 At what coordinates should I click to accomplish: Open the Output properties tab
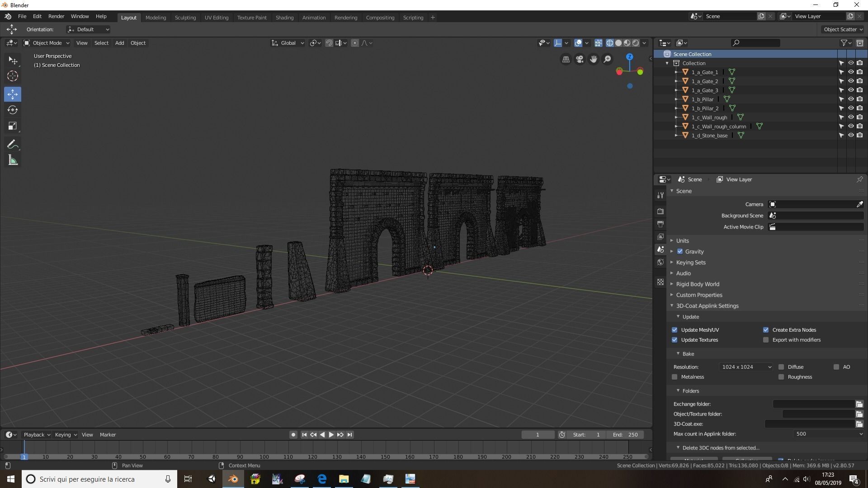point(660,224)
